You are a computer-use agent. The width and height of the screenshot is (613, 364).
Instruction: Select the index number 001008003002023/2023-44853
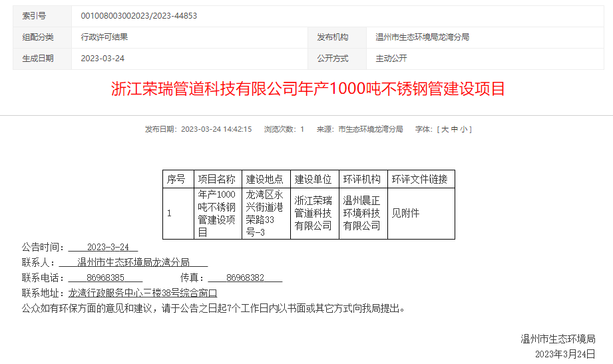(x=138, y=15)
